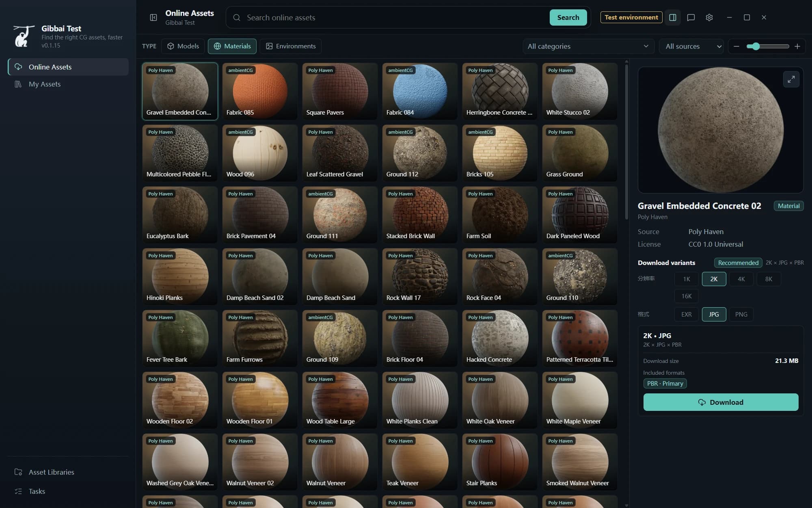Open the feedback chat icon
812x508 pixels.
coord(691,17)
